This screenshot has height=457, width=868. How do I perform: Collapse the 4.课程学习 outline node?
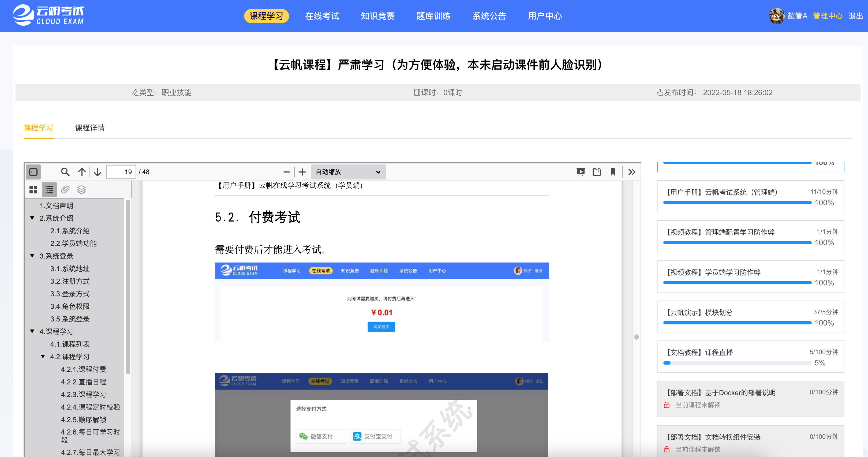(x=32, y=331)
